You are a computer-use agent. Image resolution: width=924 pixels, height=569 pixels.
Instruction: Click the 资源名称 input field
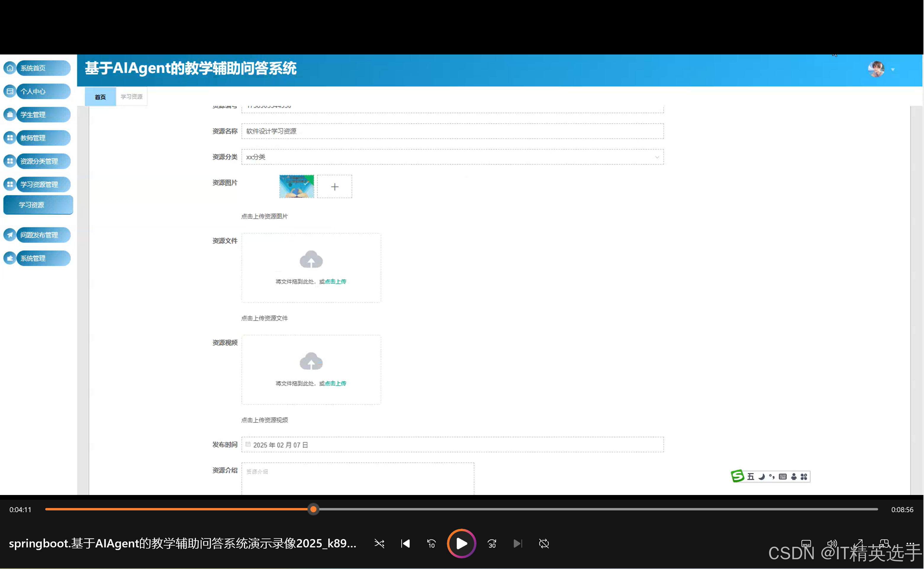click(453, 131)
